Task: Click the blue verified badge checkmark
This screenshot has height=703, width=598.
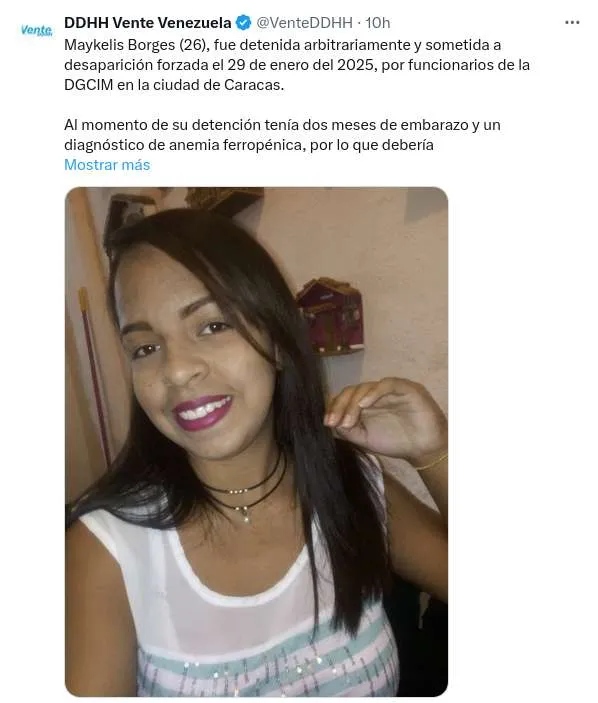Action: pyautogui.click(x=243, y=22)
